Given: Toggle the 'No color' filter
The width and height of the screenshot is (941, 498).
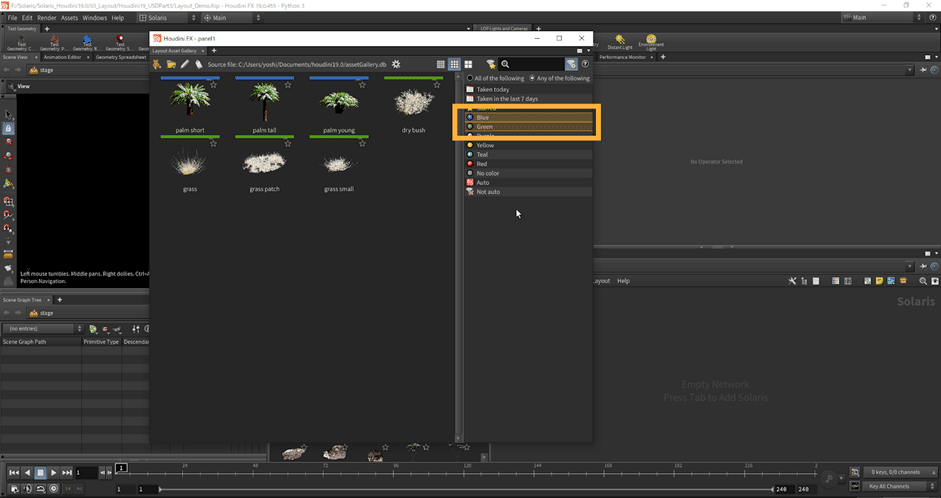Looking at the screenshot, I should coord(528,173).
